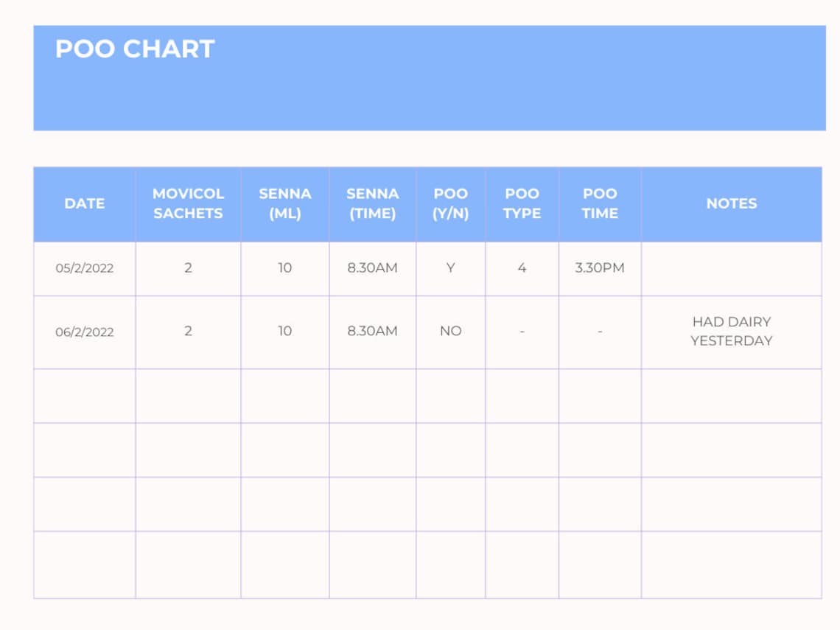Select the POO TYPE column header
The image size is (840, 630).
(522, 204)
